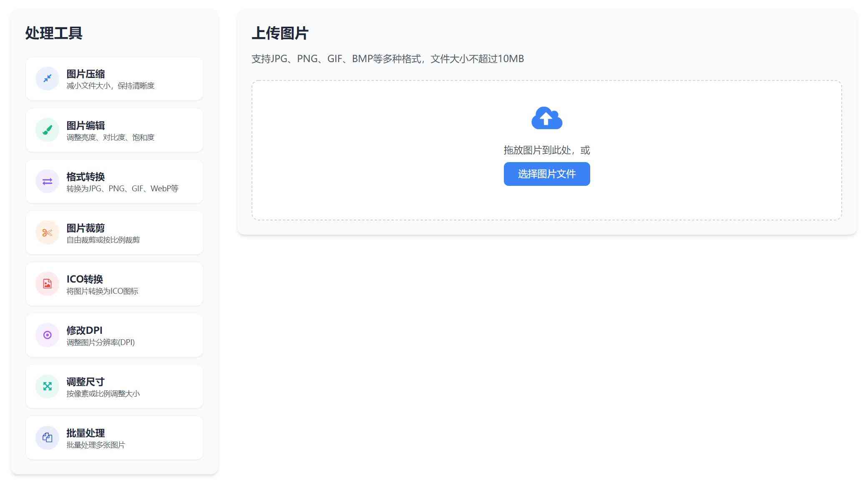Click the orange scissors crop icon
The width and height of the screenshot is (868, 488).
(48, 233)
